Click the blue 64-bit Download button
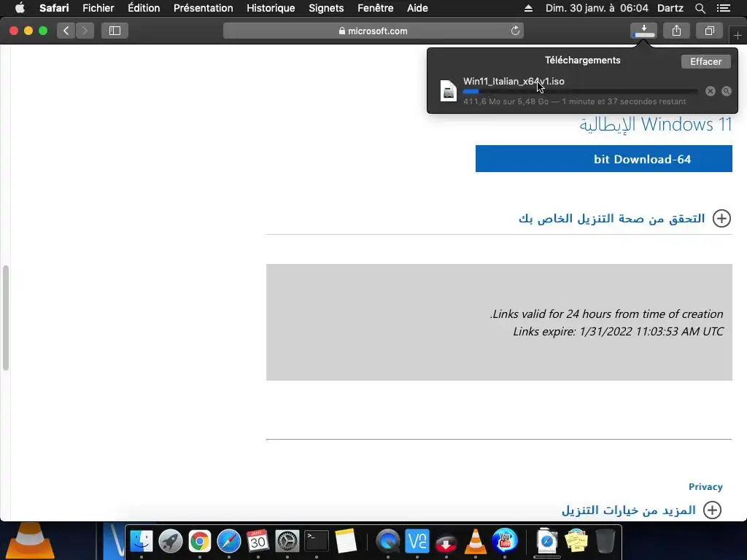Screen dimensions: 747x560 [x=603, y=158]
